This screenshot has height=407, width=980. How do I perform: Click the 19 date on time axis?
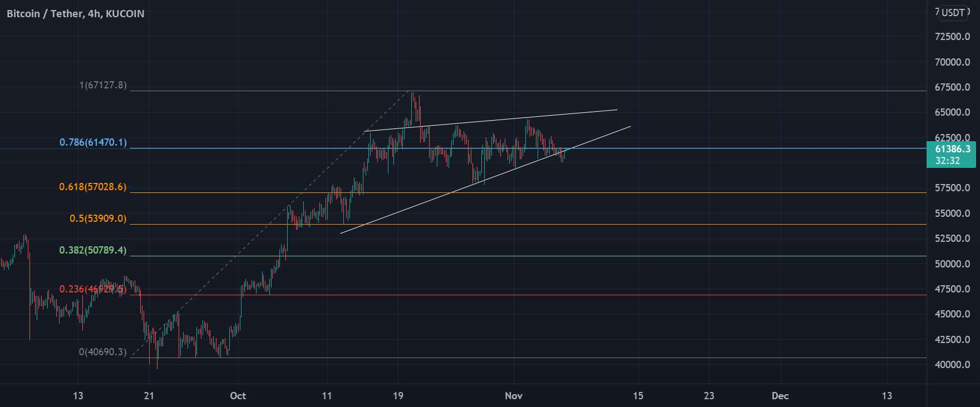coord(397,396)
